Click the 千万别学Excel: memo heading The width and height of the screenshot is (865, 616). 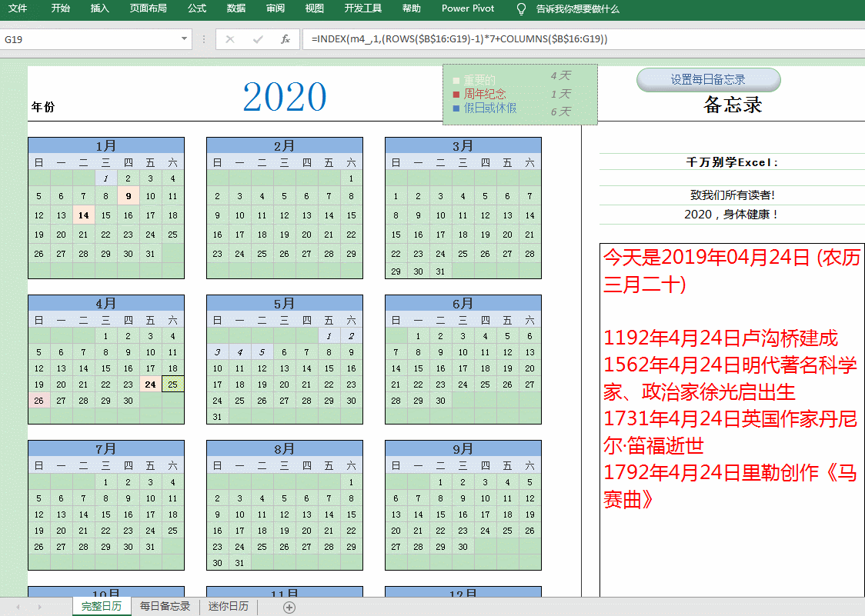[732, 162]
